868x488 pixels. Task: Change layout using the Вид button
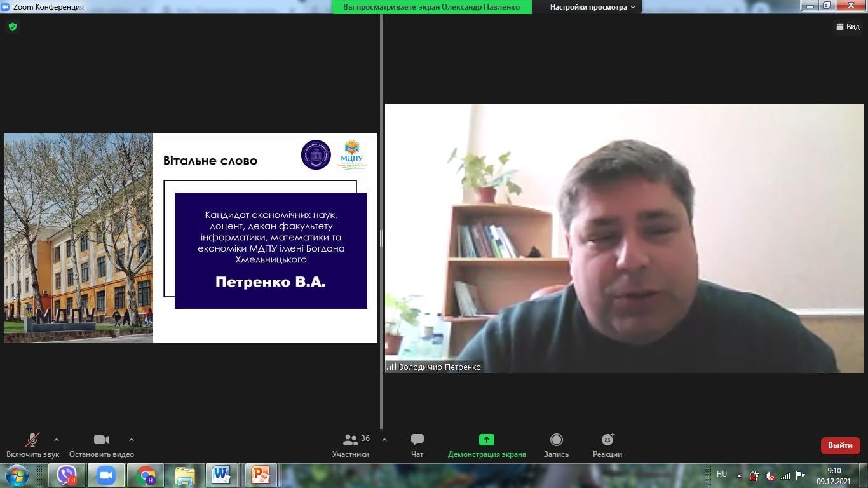[x=847, y=27]
